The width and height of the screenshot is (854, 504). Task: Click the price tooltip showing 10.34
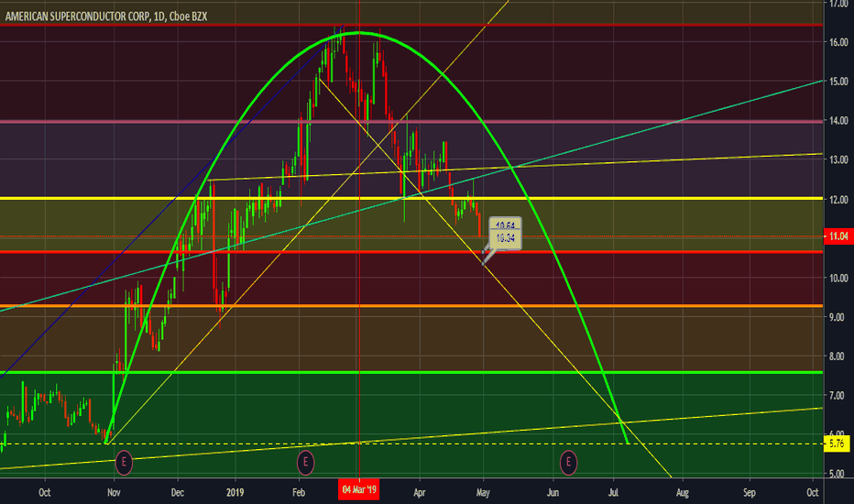(506, 238)
